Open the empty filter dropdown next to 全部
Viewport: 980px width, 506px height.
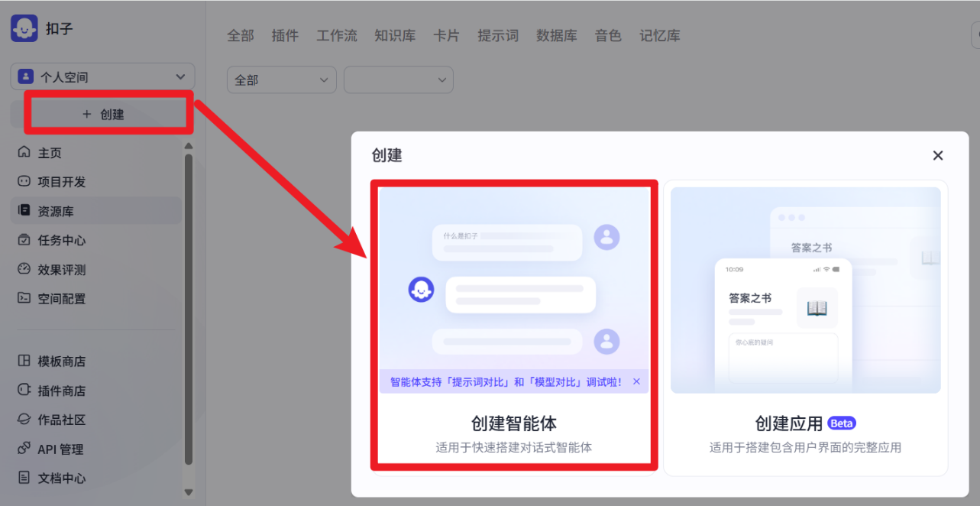coord(399,79)
